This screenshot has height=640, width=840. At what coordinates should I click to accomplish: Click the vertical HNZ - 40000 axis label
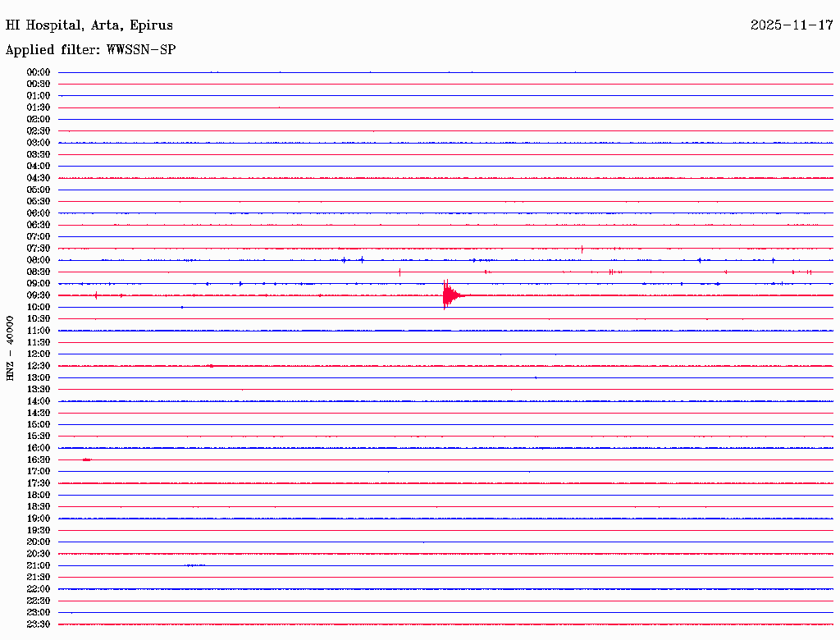click(x=11, y=347)
